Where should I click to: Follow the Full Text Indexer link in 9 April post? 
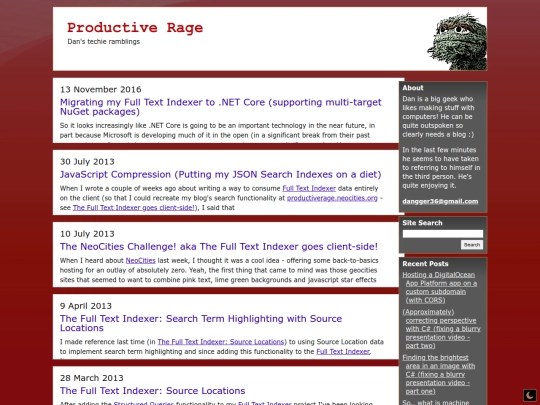tap(343, 351)
